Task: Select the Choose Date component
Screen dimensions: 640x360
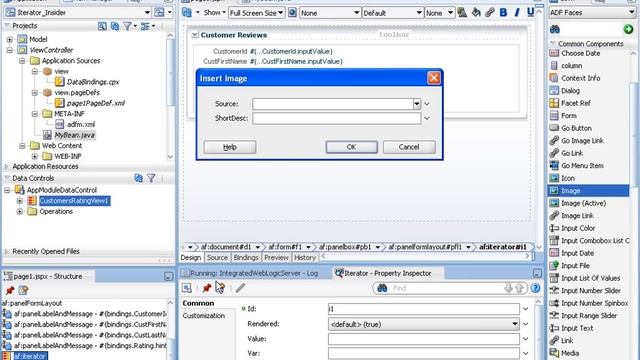Action: click(x=580, y=53)
